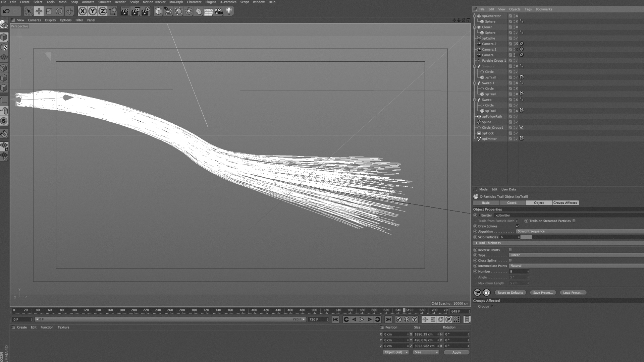The image size is (644, 362).
Task: Go to end of timeline
Action: pyautogui.click(x=388, y=319)
